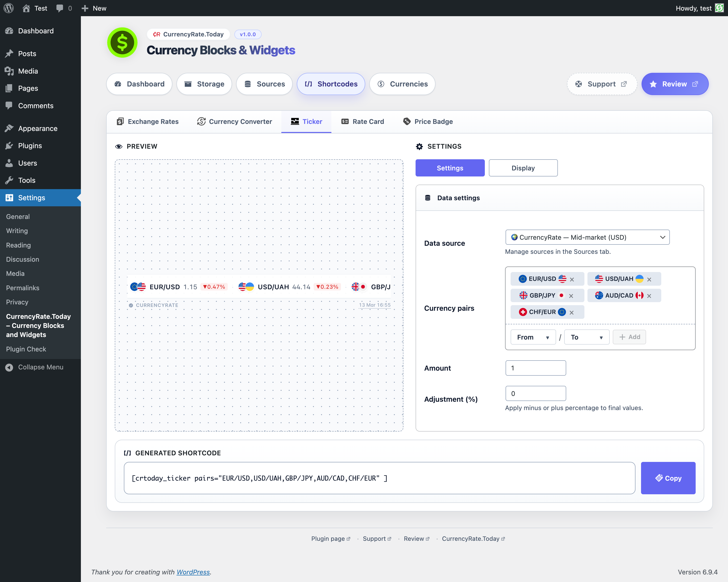Copy the generated shortcode
Image resolution: width=728 pixels, height=582 pixels.
click(668, 478)
